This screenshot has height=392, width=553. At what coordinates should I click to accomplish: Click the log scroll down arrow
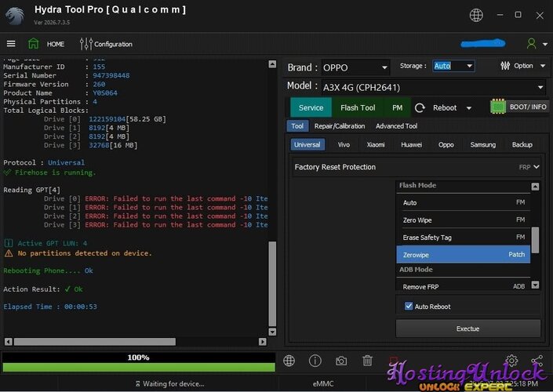point(272,332)
